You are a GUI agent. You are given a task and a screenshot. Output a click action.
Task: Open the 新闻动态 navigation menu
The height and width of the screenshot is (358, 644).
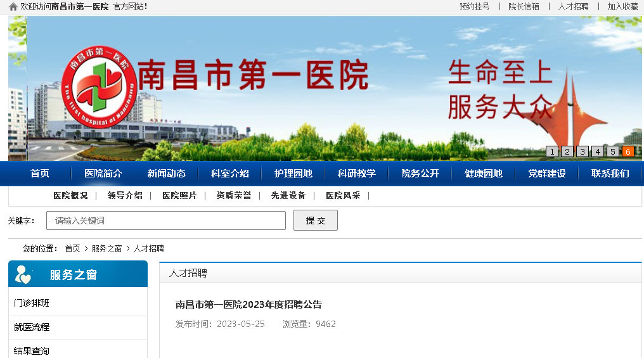point(166,173)
